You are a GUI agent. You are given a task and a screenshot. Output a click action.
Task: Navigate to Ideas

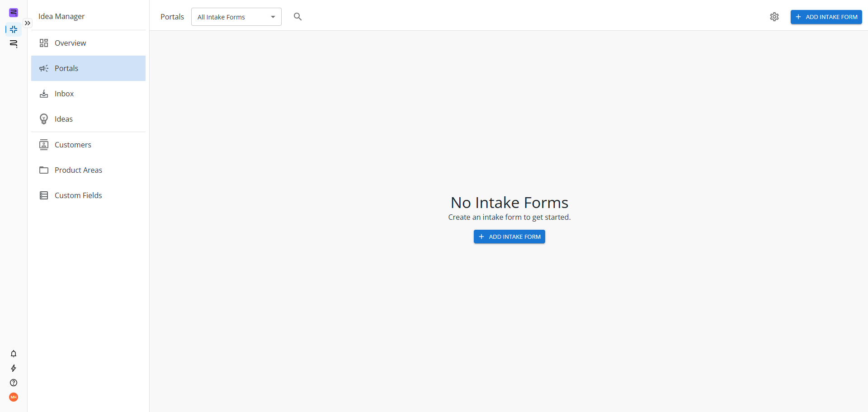coord(88,119)
